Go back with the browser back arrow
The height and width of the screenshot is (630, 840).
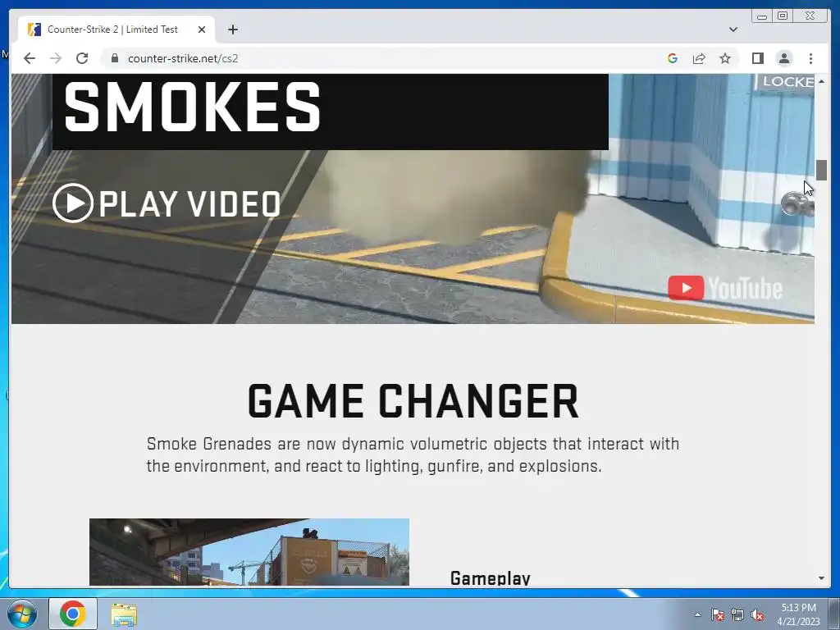click(x=30, y=58)
